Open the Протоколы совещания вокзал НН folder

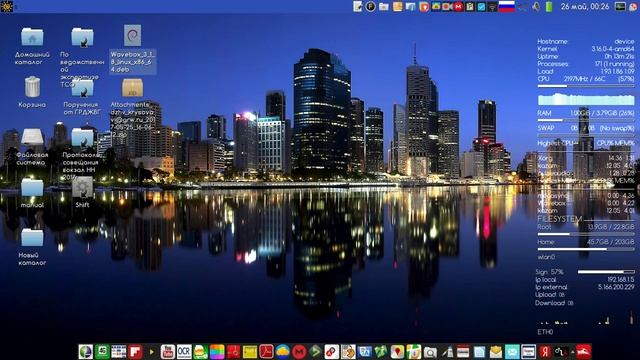point(82,138)
